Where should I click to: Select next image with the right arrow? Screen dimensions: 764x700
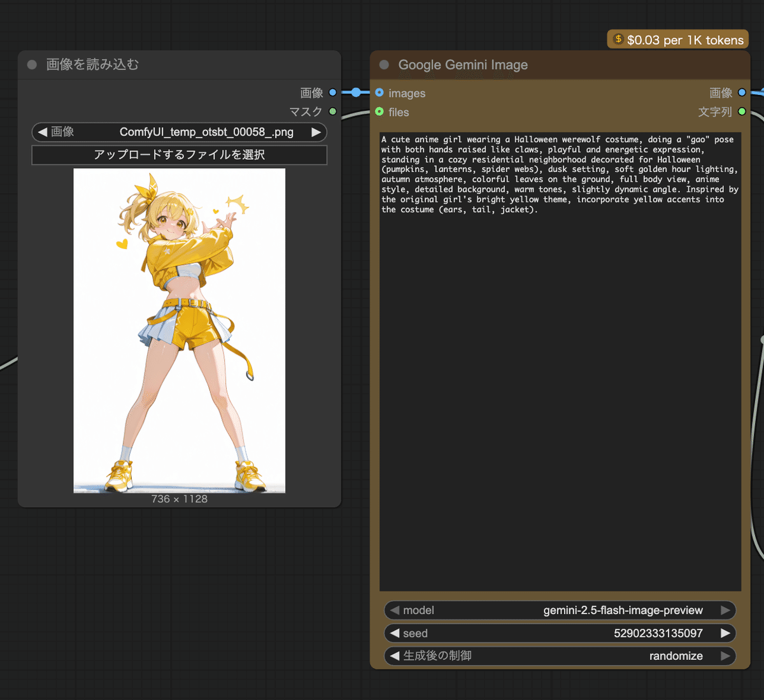[x=316, y=132]
